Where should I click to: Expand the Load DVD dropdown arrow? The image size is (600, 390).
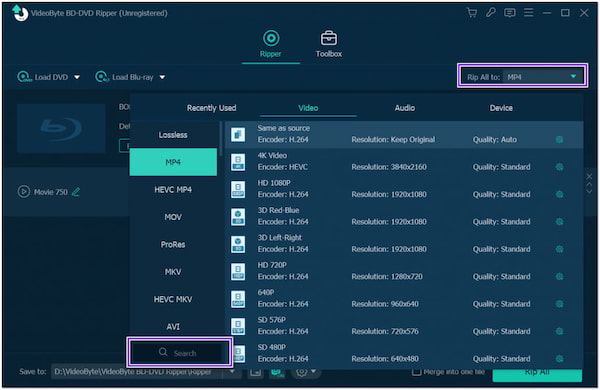click(77, 77)
